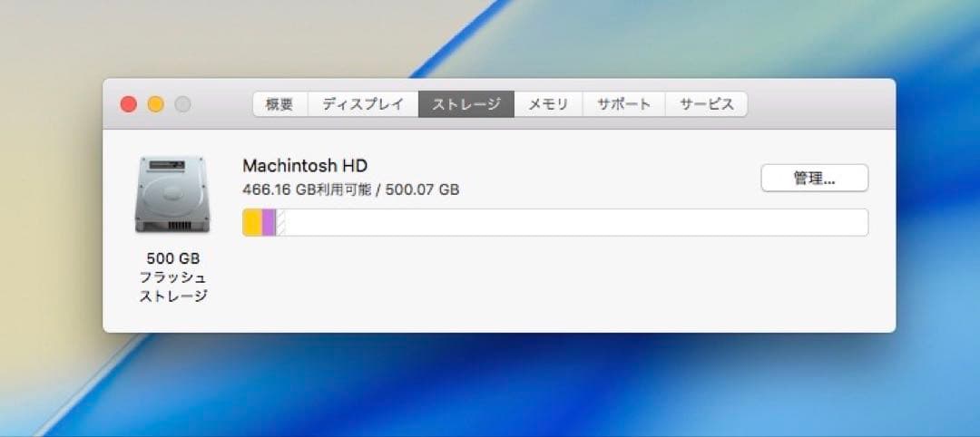Click the 466.16 GB利用可能 / 500.07 GB text
Viewport: 980px width, 437px height.
[350, 189]
